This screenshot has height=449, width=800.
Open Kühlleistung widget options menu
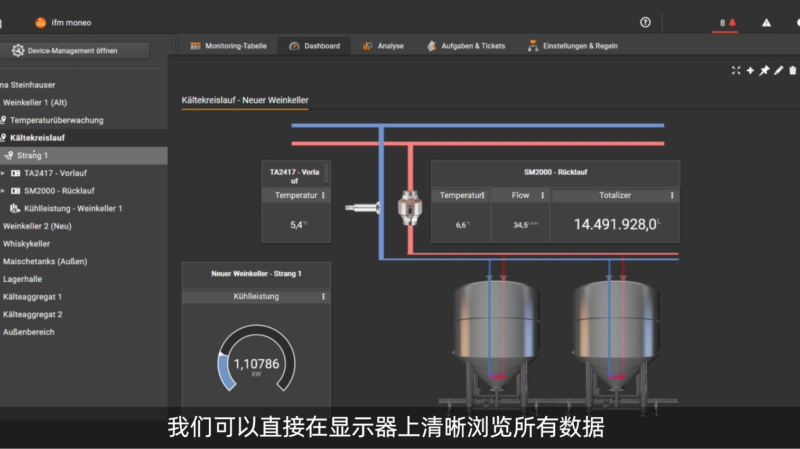tap(323, 296)
